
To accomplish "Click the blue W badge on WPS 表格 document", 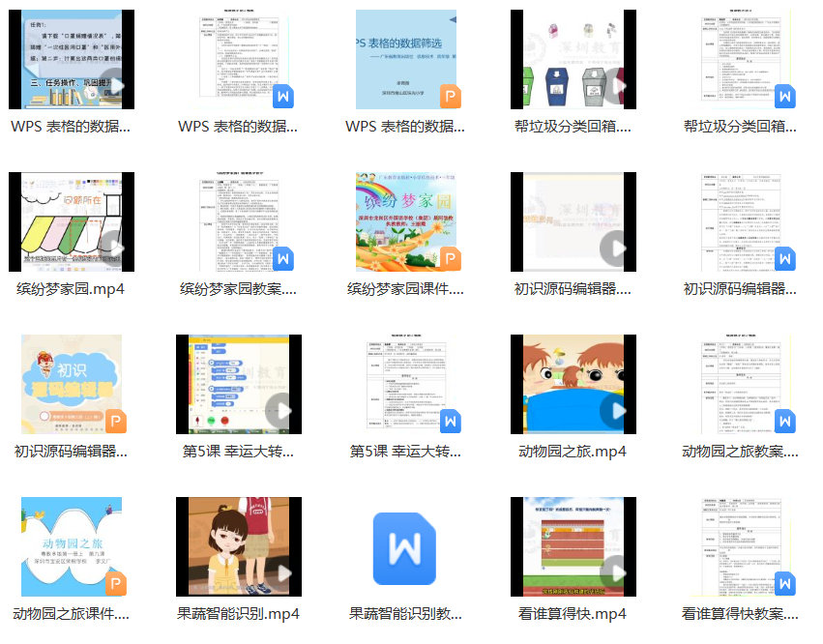I will 282,97.
